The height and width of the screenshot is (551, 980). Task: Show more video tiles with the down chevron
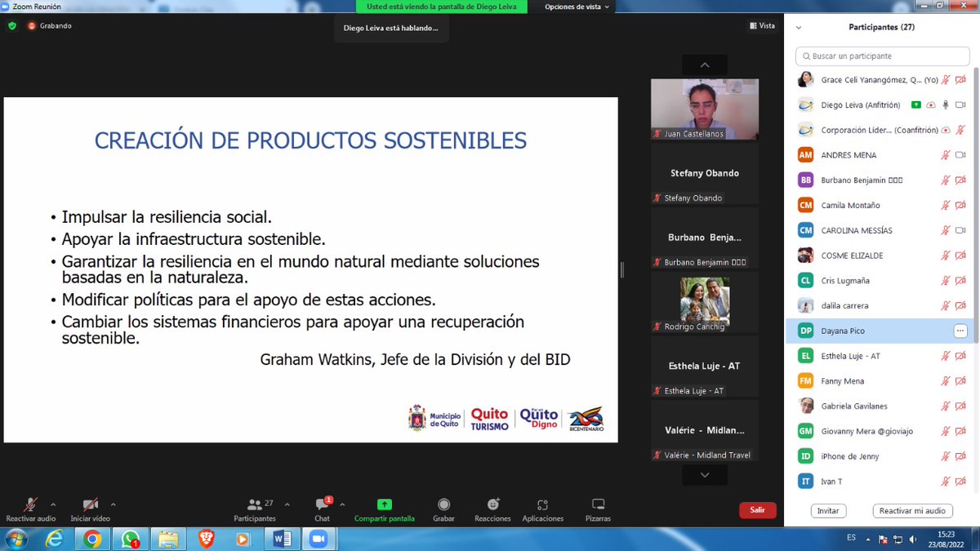point(705,473)
